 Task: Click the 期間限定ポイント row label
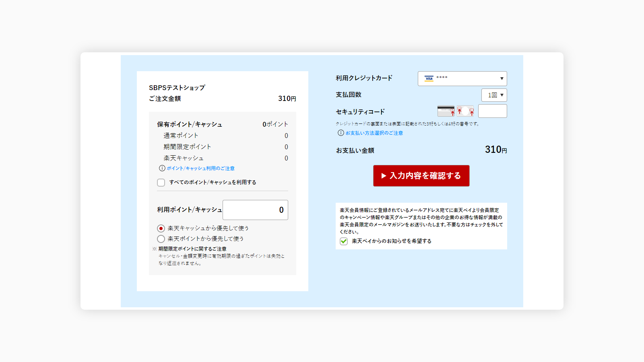[x=187, y=147]
